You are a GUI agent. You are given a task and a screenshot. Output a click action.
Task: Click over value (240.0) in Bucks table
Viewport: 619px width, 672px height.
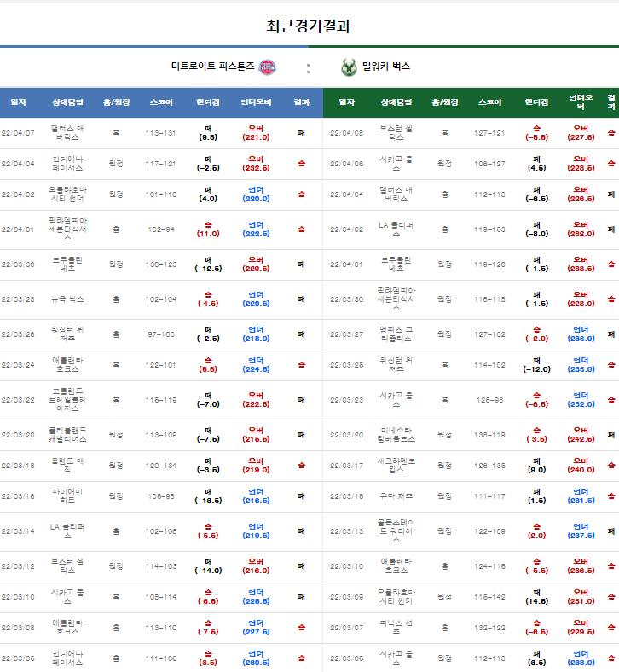581,470
